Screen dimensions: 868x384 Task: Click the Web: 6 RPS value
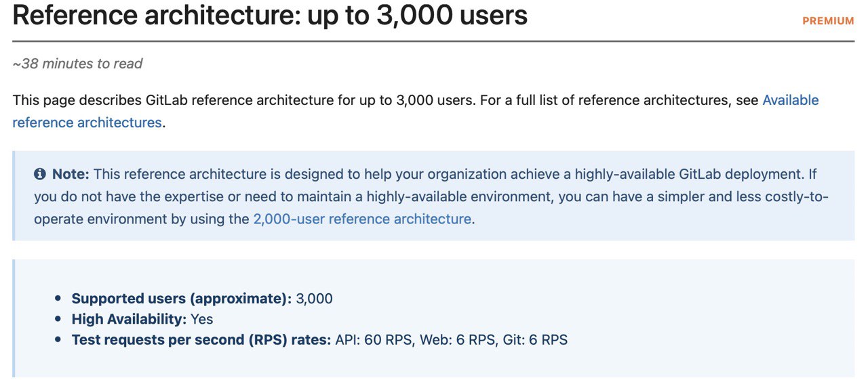coord(458,340)
